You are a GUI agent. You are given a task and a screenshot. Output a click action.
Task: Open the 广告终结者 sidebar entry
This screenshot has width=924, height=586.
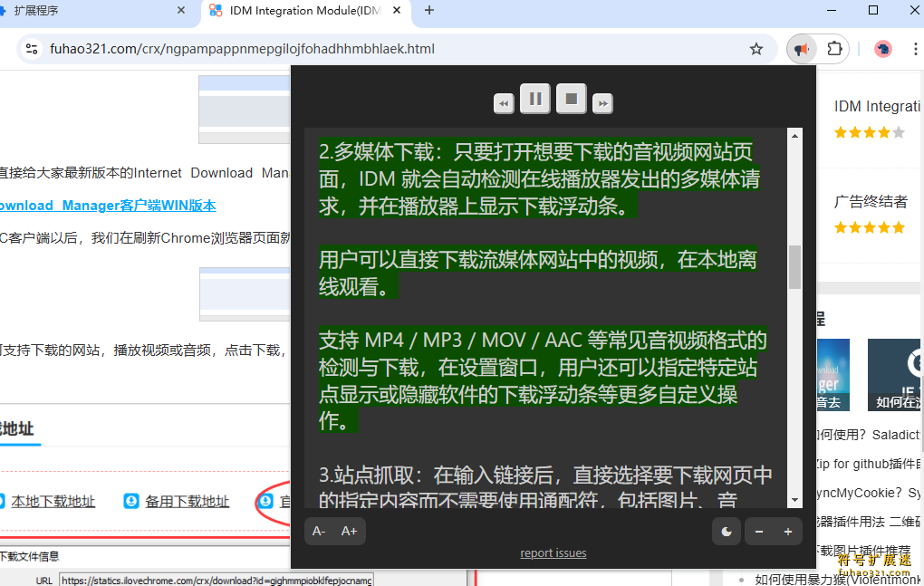coord(871,202)
